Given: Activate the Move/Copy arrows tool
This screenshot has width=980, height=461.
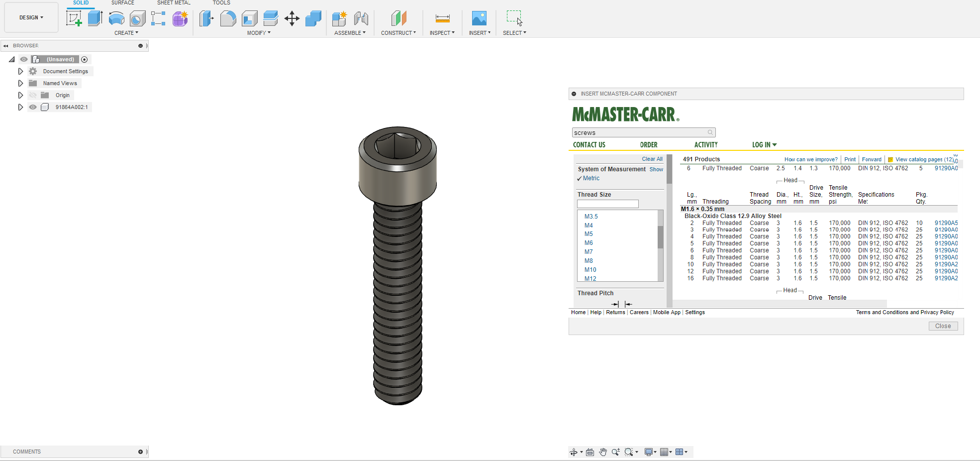Looking at the screenshot, I should 292,19.
